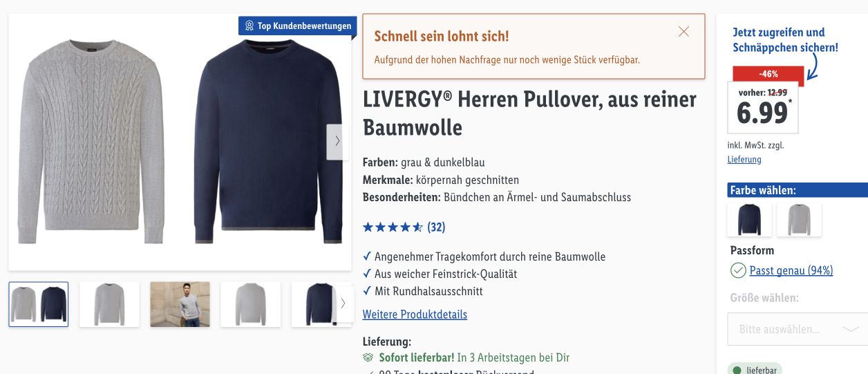Viewport: 868px width, 374px height.
Task: Open the Größe wählen dropdown
Action: point(798,329)
